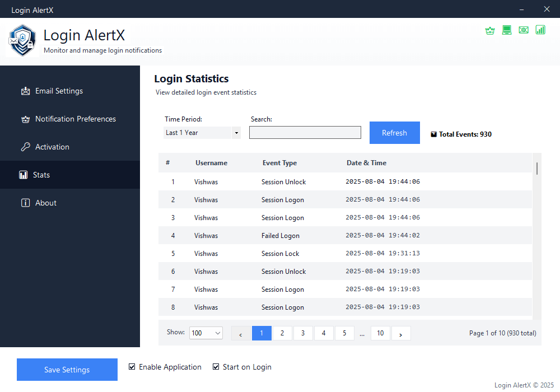This screenshot has width=560, height=392.
Task: Click the green computer icon in header
Action: pos(506,30)
